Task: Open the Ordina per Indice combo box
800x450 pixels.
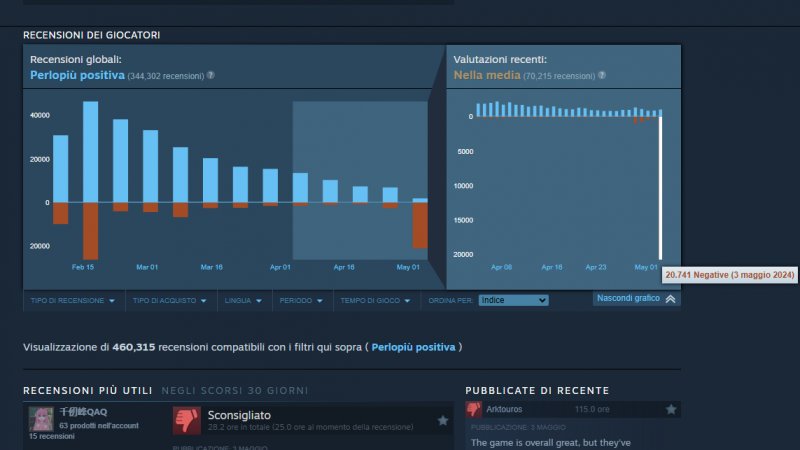Action: pyautogui.click(x=513, y=300)
